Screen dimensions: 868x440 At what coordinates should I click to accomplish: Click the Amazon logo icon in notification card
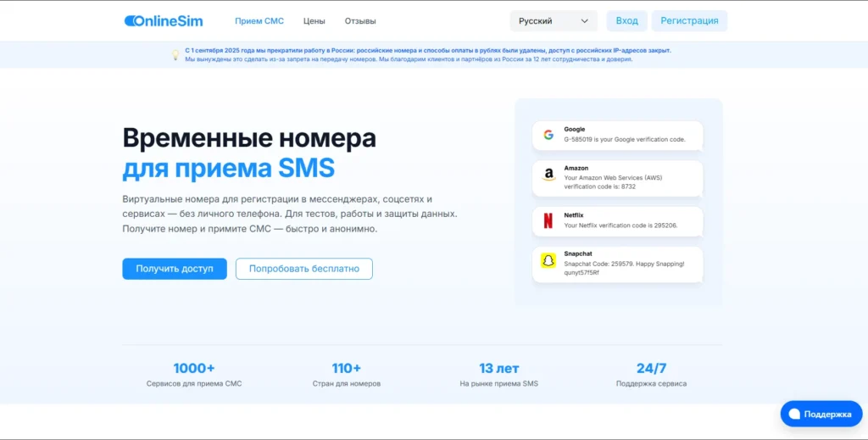click(x=548, y=175)
